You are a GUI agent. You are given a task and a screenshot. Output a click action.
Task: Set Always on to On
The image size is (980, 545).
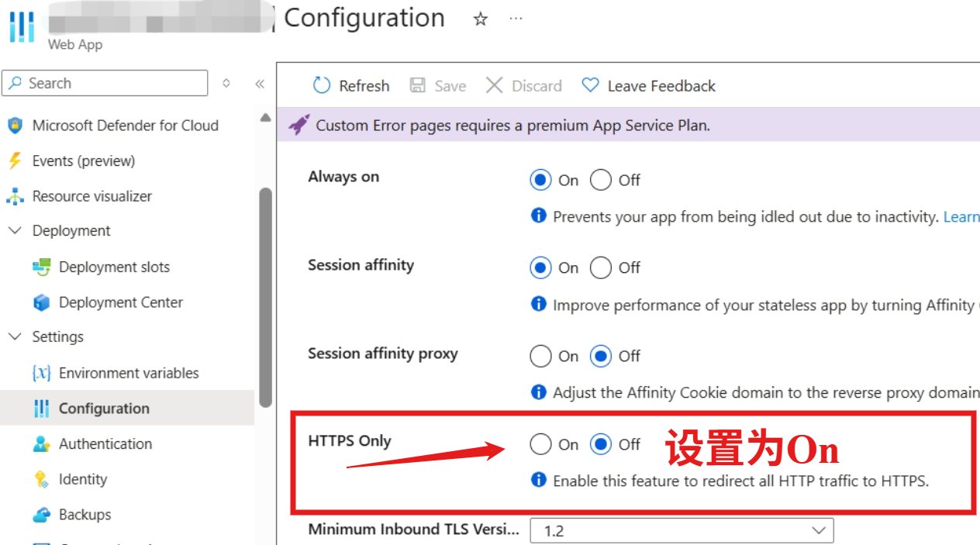click(540, 180)
